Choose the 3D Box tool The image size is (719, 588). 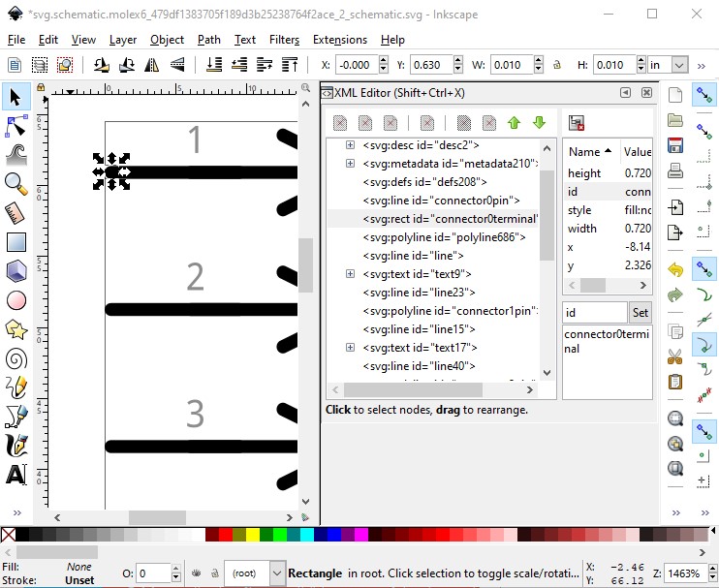(16, 271)
